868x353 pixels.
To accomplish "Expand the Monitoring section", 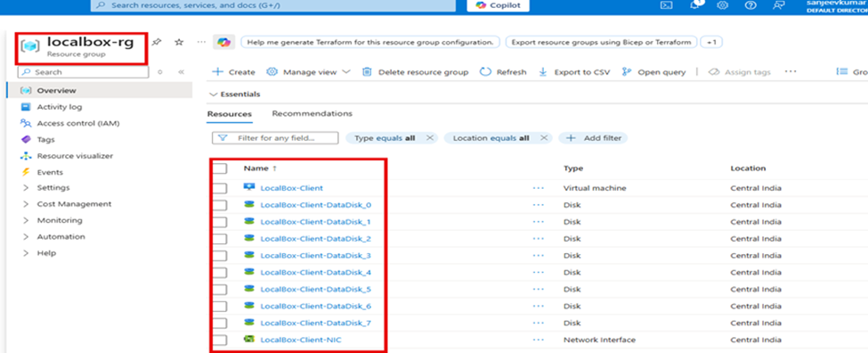I will [x=26, y=220].
